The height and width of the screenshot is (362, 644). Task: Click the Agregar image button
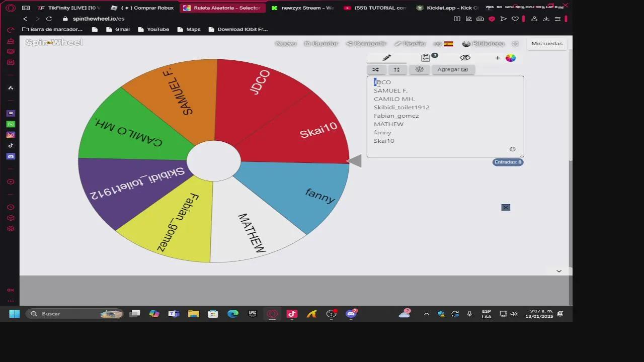tap(452, 69)
